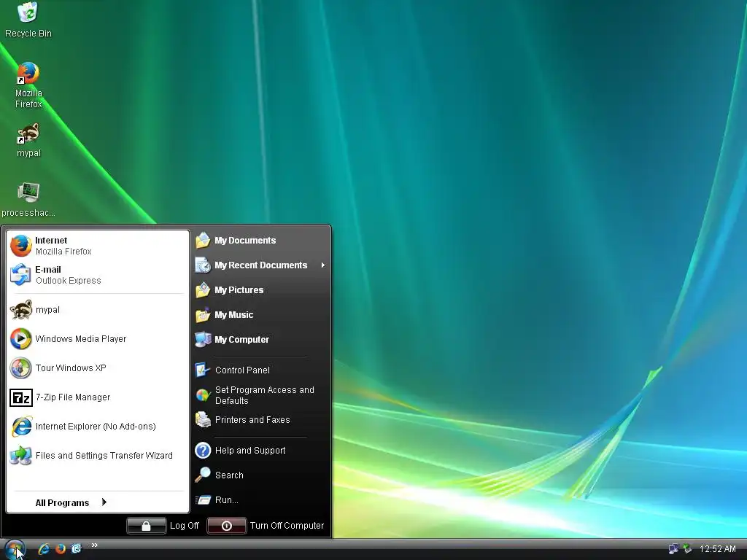Launch Firefox from Quick Launch bar
Viewport: 747px width, 560px height.
click(60, 549)
